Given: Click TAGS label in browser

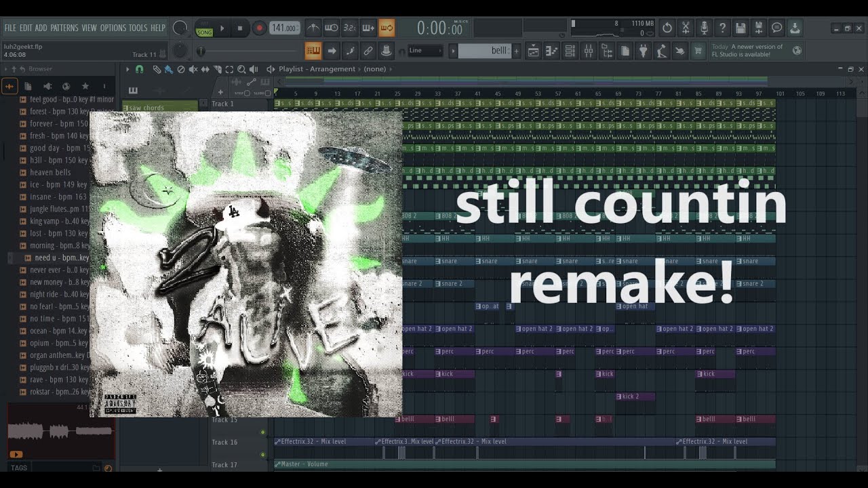Looking at the screenshot, I should point(18,468).
